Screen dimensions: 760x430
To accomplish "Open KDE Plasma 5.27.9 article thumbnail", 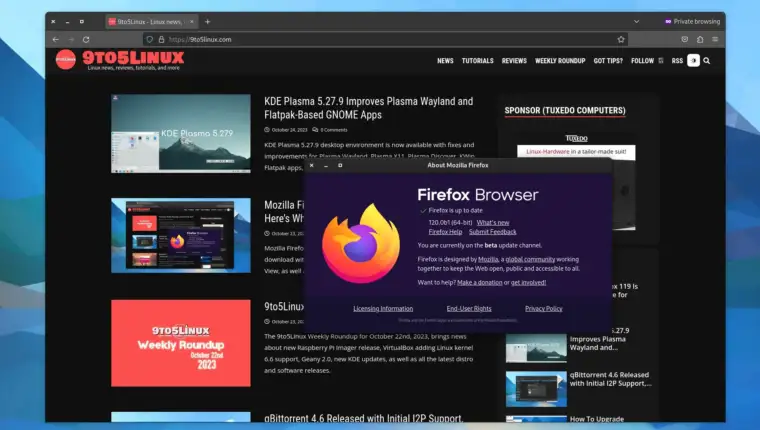I will coord(181,133).
